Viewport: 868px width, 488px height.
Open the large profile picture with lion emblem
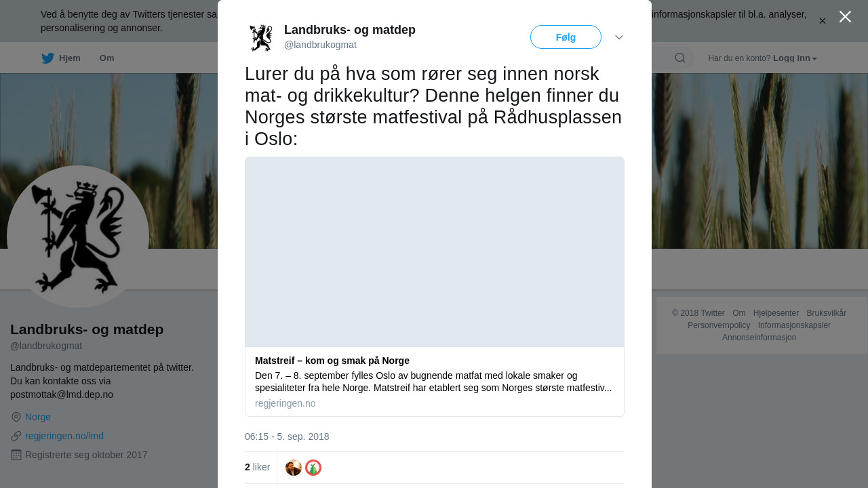pos(78,237)
